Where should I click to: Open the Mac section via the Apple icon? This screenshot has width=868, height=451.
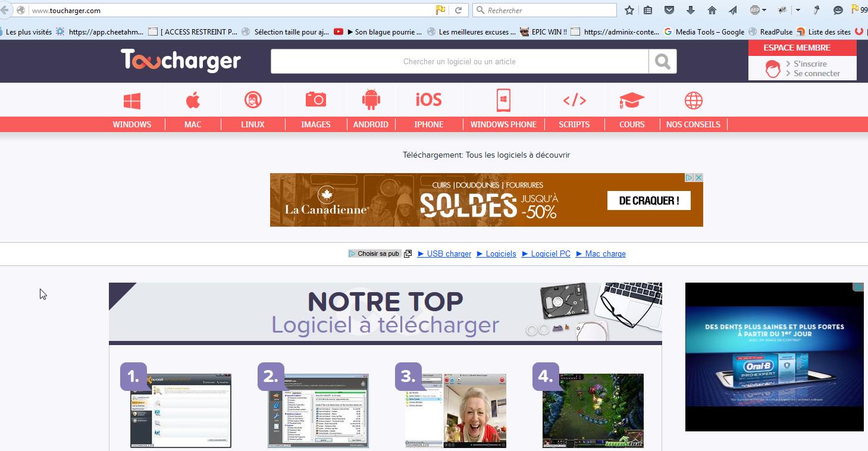point(192,99)
